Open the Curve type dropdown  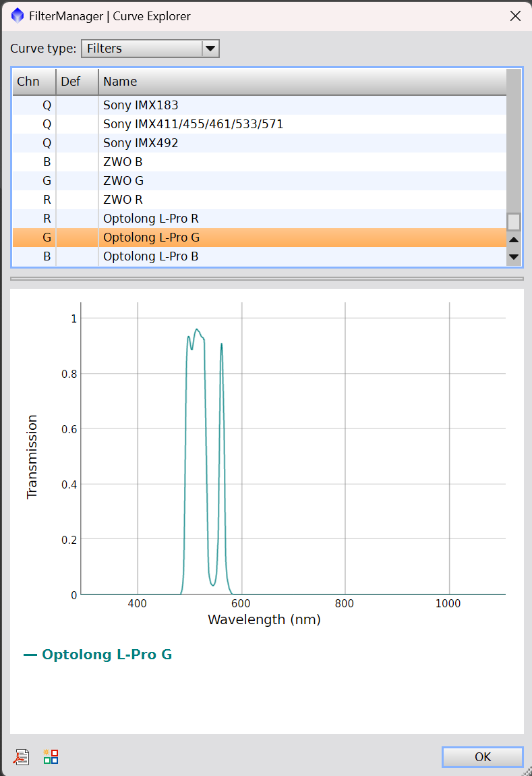150,49
